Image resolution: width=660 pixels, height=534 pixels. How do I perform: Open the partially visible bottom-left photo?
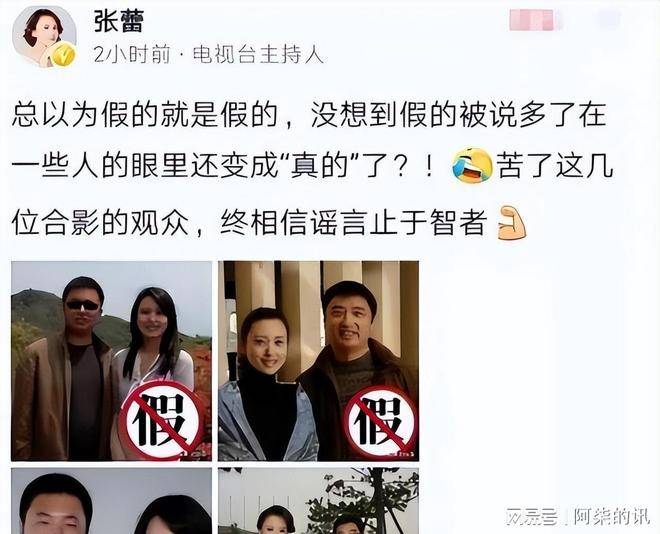tap(112, 501)
